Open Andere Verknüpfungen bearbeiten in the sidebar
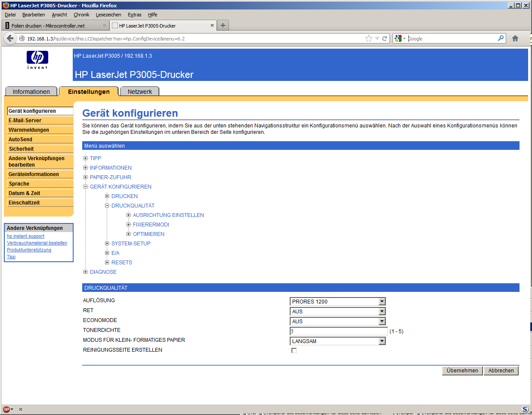 point(40,161)
